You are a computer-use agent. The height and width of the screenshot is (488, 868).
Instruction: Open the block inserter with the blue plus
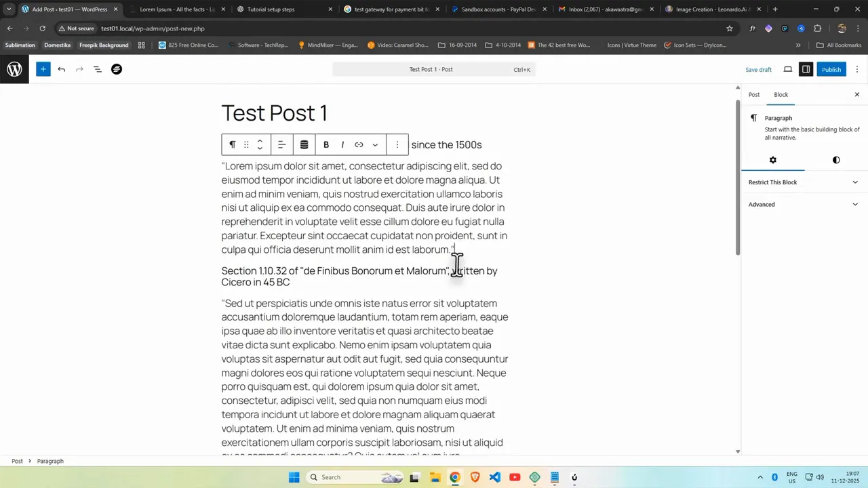[x=43, y=69]
